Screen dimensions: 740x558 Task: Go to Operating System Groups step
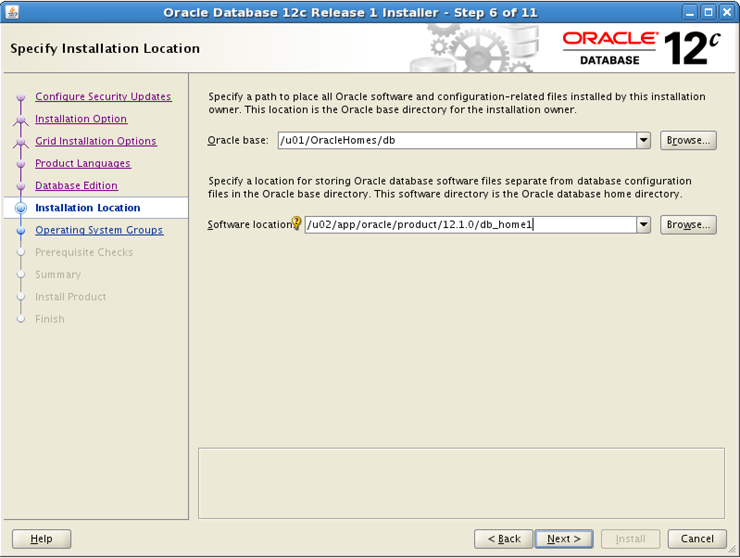[99, 230]
